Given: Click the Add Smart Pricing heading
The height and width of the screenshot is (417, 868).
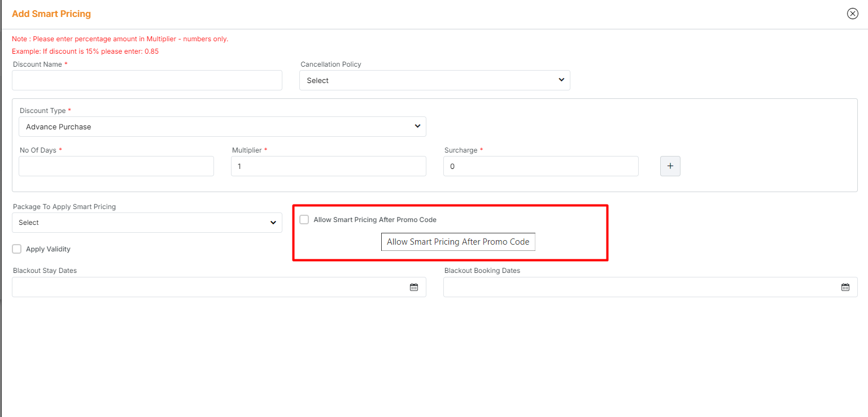Looking at the screenshot, I should point(51,14).
